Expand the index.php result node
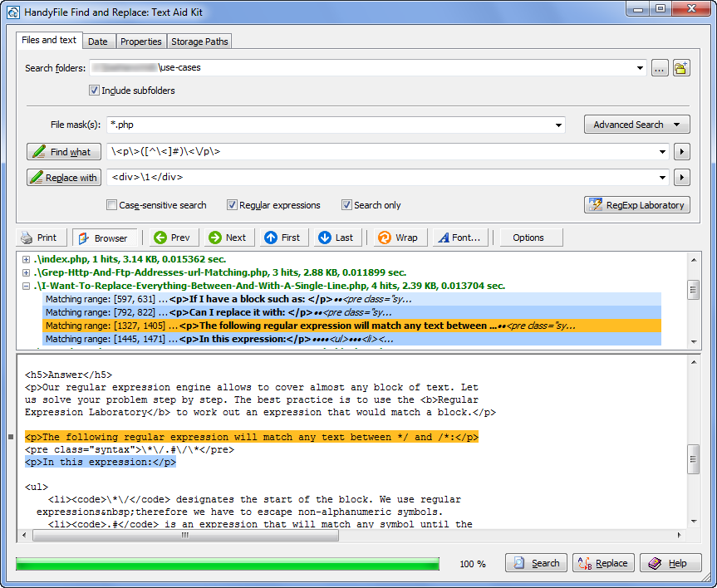The height and width of the screenshot is (588, 717). pyautogui.click(x=26, y=259)
